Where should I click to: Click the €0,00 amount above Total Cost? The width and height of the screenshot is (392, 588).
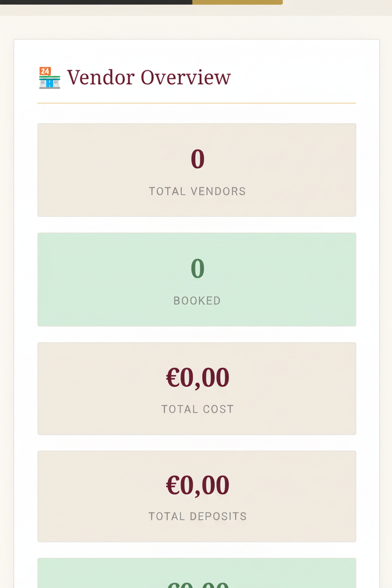197,377
